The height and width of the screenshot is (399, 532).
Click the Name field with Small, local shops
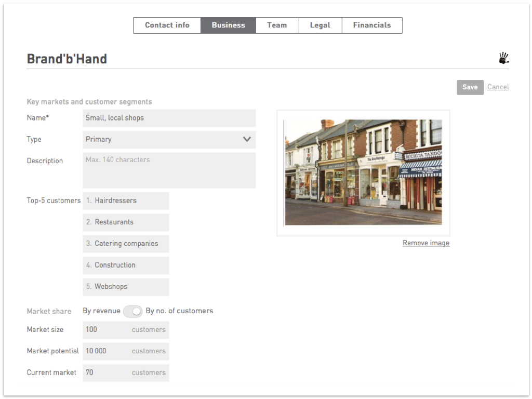[169, 118]
